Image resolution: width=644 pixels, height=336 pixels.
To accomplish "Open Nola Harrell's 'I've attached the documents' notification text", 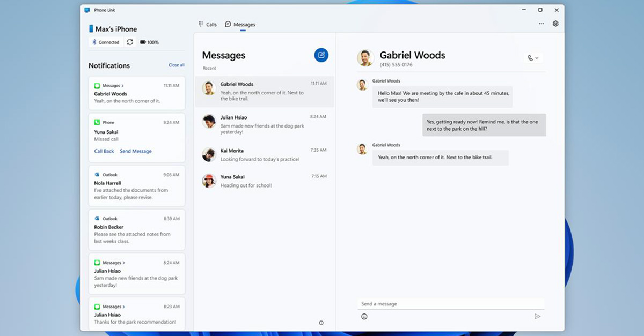I will coord(131,193).
